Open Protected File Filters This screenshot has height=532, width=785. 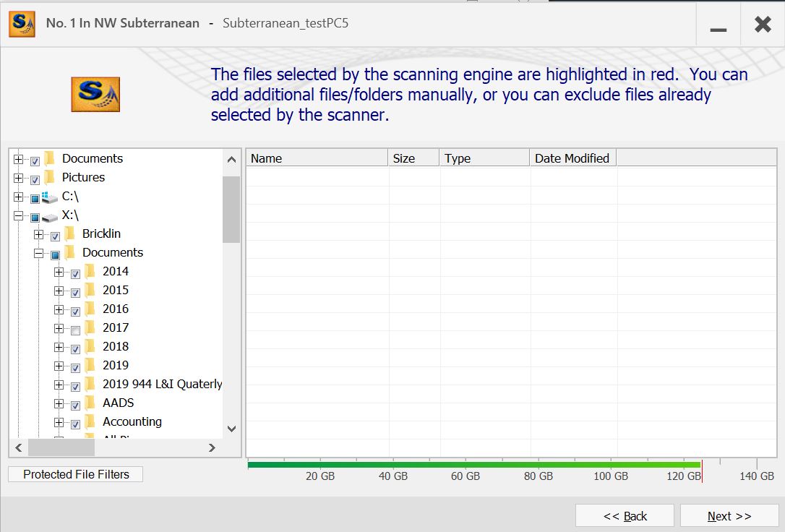click(x=76, y=474)
